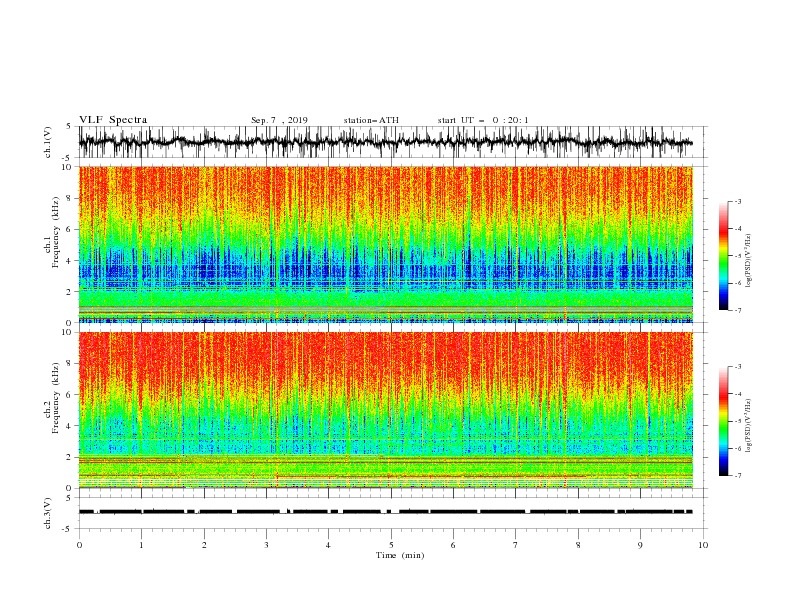Click time axis tick label "3"
The height and width of the screenshot is (612, 792).
pyautogui.click(x=266, y=545)
